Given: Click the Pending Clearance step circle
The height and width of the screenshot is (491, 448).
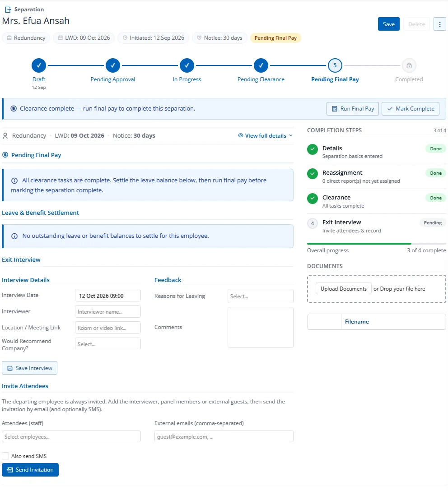Looking at the screenshot, I should [261, 65].
